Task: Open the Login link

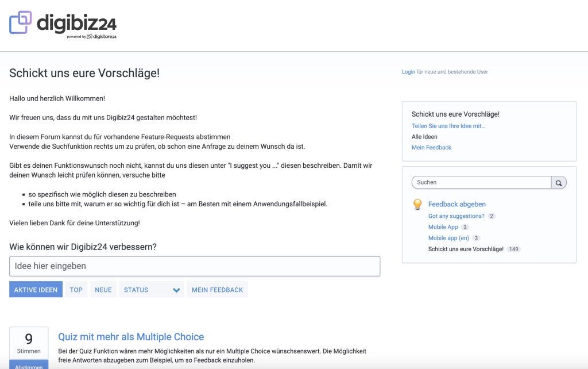Action: point(407,71)
